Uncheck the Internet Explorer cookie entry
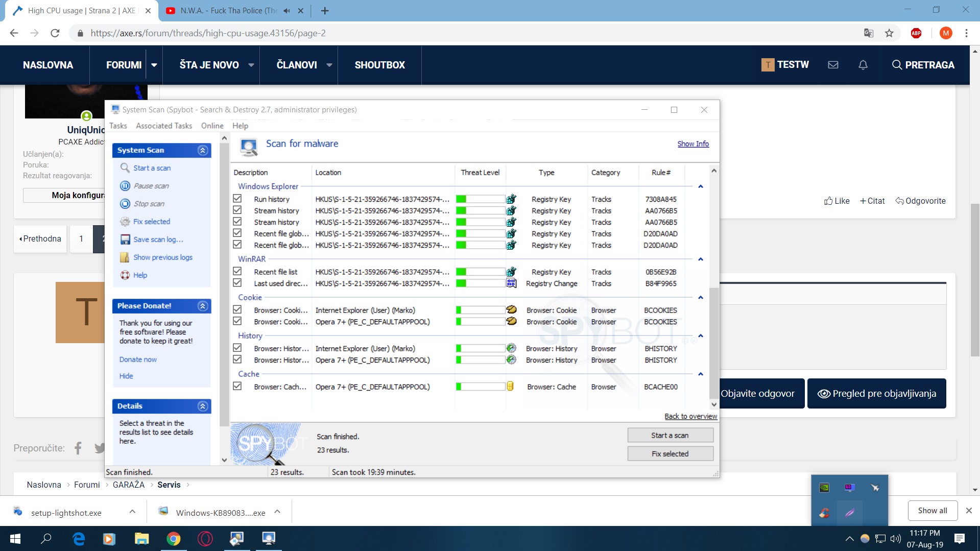 tap(237, 309)
